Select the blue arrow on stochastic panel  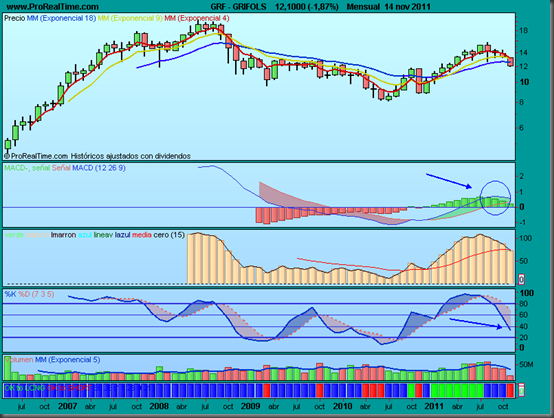(476, 324)
